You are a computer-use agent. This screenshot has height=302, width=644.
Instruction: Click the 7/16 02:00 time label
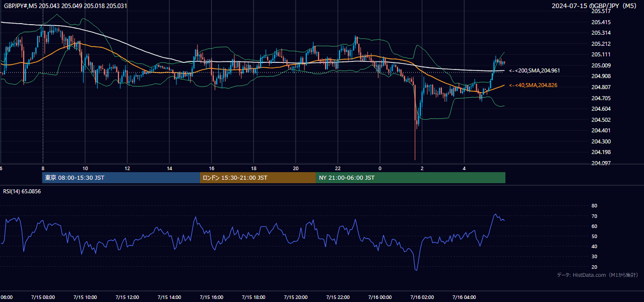pos(422,297)
